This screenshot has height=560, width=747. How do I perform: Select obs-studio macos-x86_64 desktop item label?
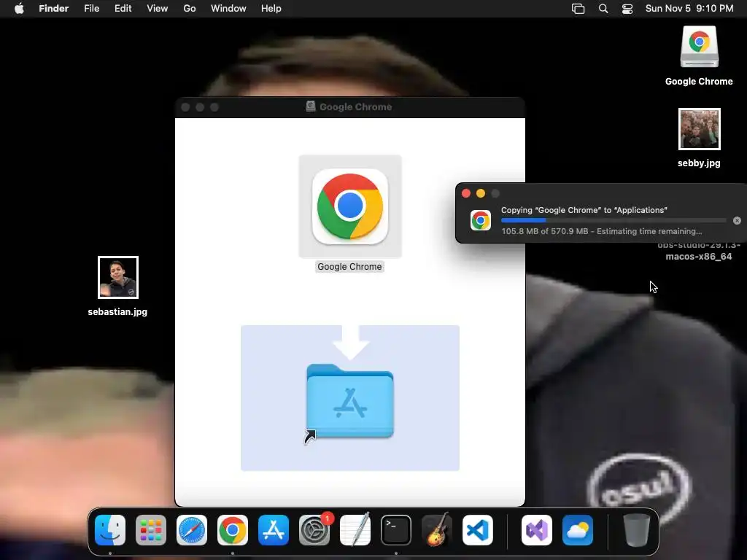(x=699, y=251)
